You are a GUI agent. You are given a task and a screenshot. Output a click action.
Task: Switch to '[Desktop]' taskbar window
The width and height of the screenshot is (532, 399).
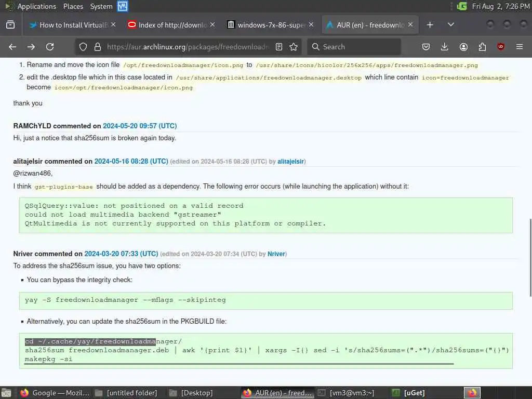[191, 393]
